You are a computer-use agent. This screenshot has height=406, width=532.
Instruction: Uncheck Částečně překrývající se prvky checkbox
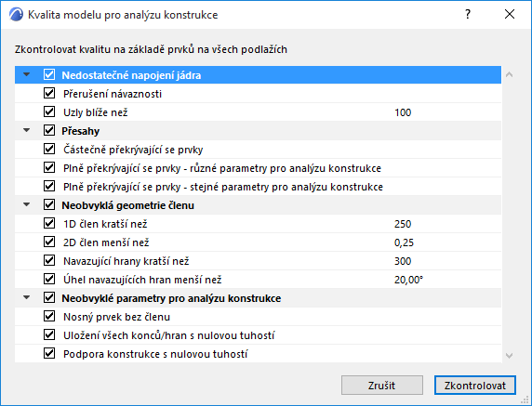point(49,150)
